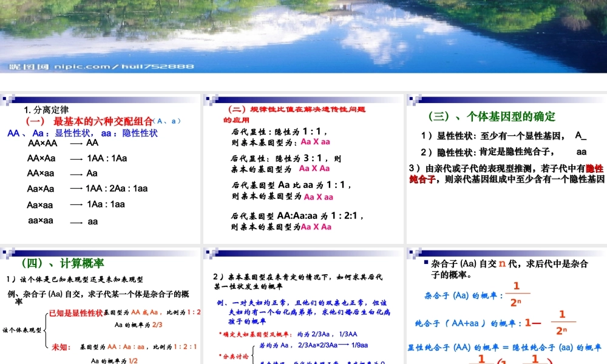This screenshot has height=364, width=607.
Task: Click the blue example about 白化病弟弟
Action: (x=303, y=312)
